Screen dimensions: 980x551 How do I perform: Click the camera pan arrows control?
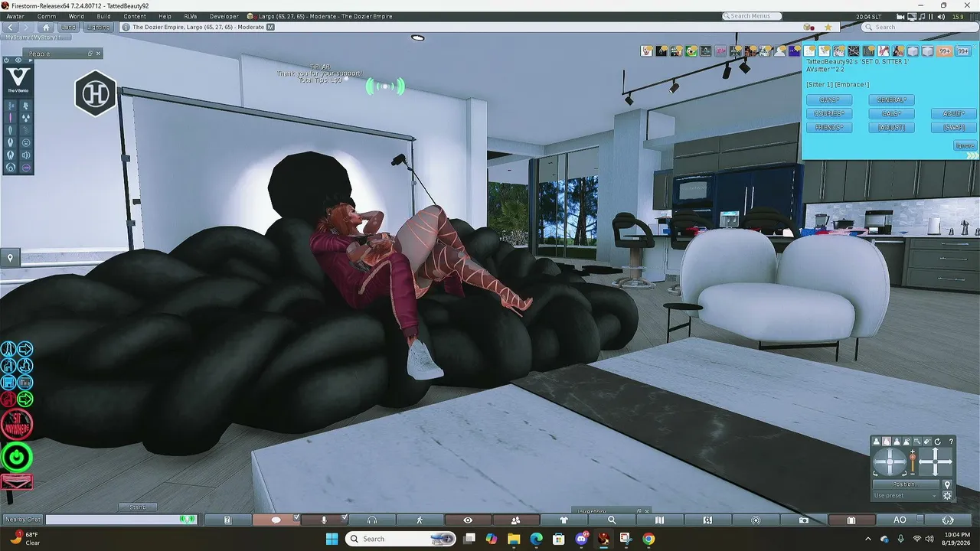(x=935, y=462)
